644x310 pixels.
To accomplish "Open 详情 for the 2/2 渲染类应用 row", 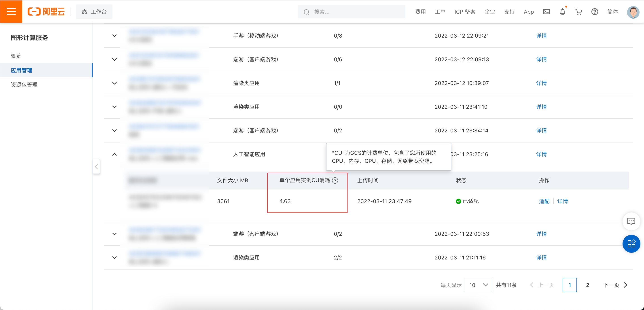I will pyautogui.click(x=541, y=257).
